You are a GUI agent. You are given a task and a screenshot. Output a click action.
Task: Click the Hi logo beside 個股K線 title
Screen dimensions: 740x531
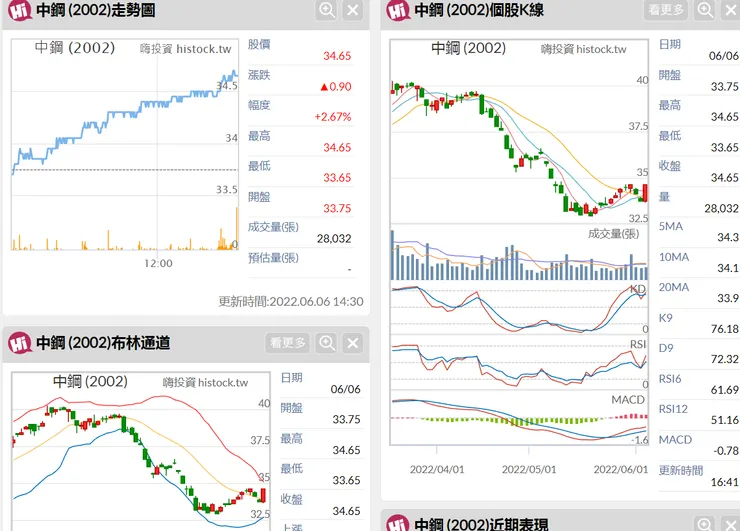click(397, 11)
